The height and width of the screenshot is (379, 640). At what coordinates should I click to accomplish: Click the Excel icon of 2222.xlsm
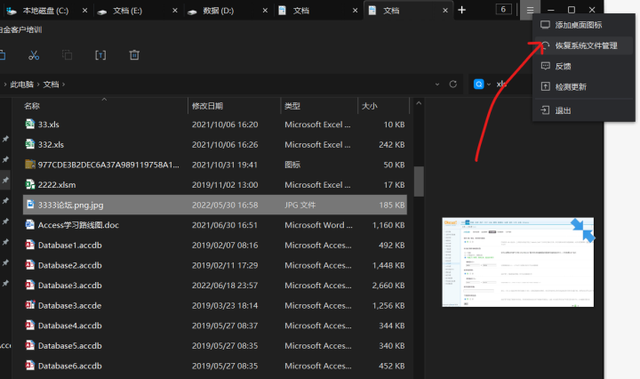click(30, 184)
